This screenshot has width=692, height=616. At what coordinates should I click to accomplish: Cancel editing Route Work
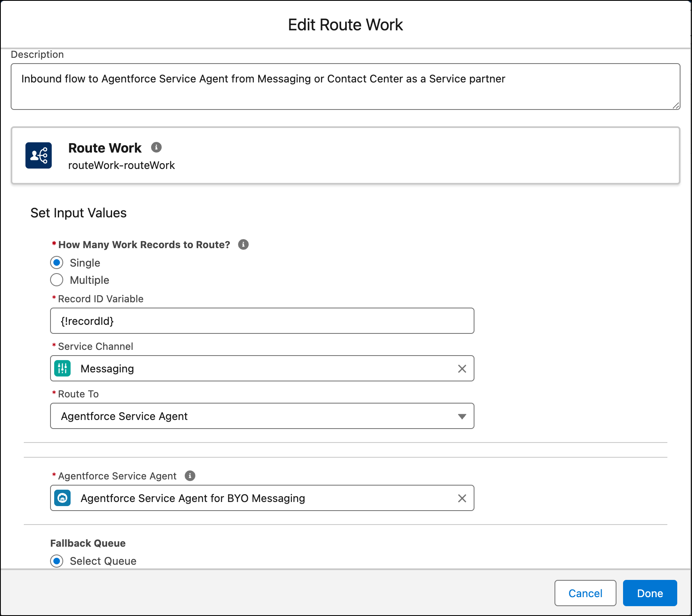point(585,593)
